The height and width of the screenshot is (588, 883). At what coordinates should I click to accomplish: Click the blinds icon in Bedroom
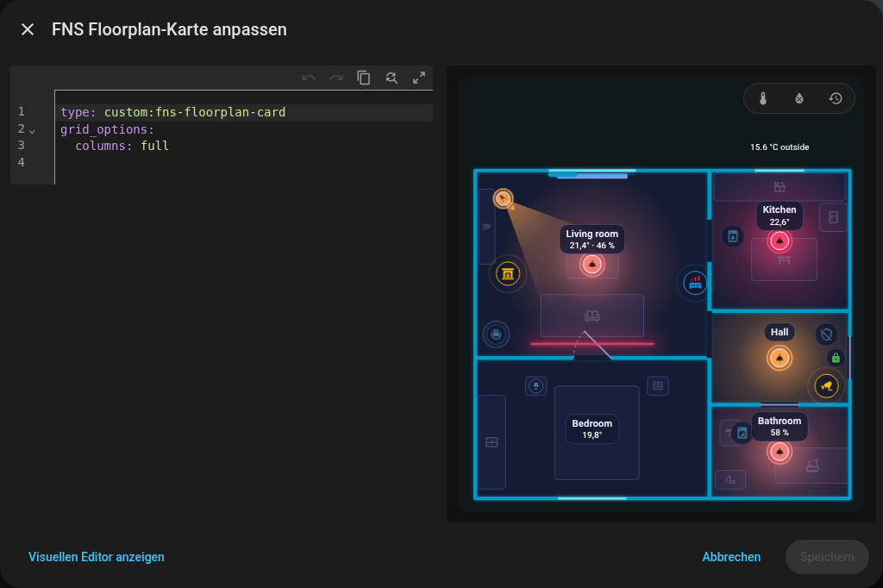[658, 385]
